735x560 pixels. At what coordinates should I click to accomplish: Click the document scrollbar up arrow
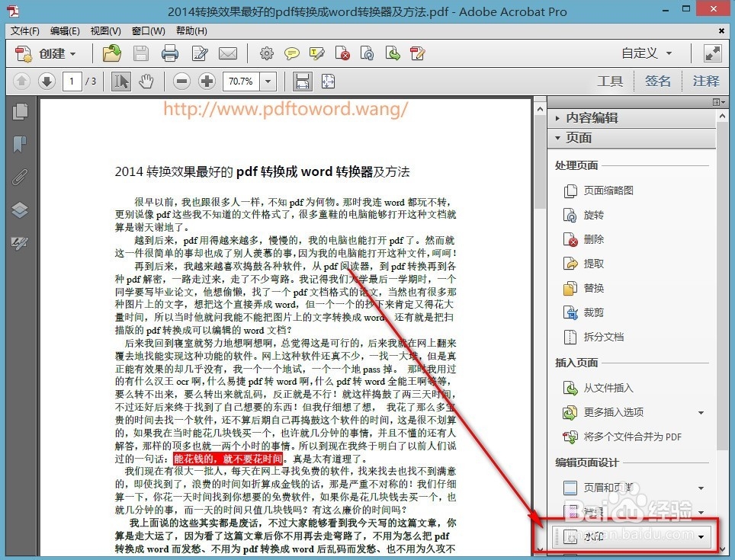click(540, 109)
